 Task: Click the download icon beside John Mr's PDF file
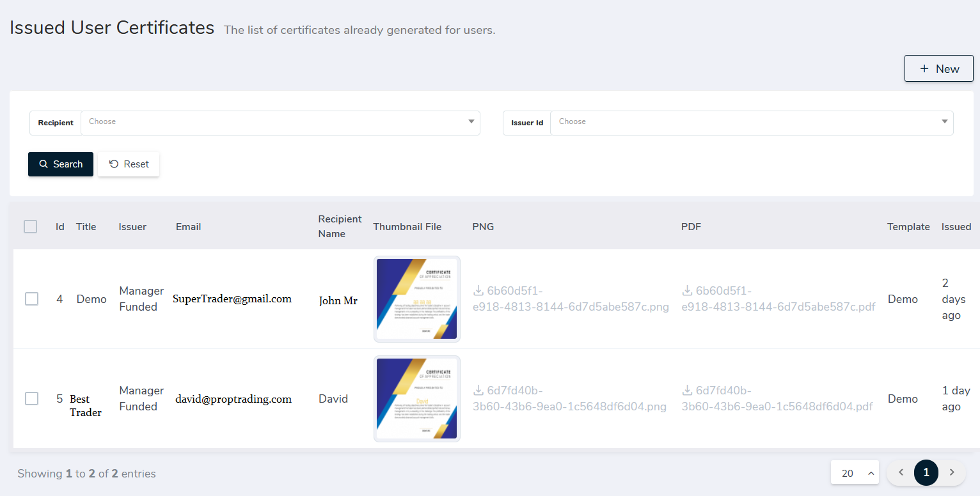pos(686,290)
